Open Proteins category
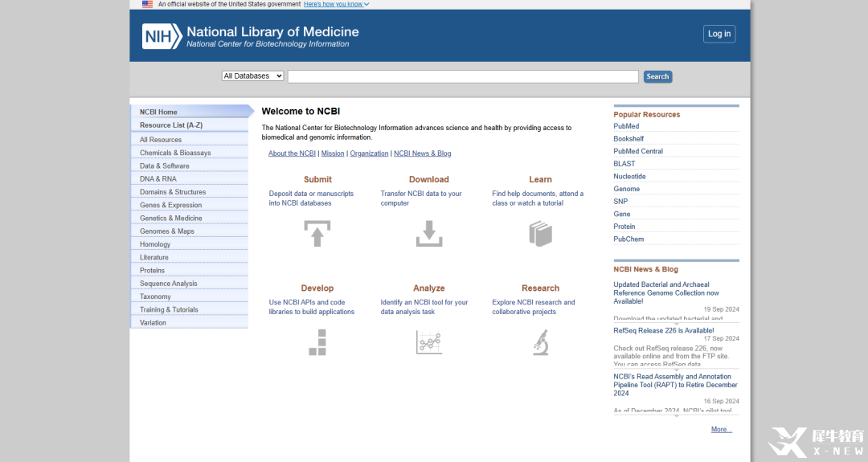The width and height of the screenshot is (868, 462). pyautogui.click(x=190, y=271)
